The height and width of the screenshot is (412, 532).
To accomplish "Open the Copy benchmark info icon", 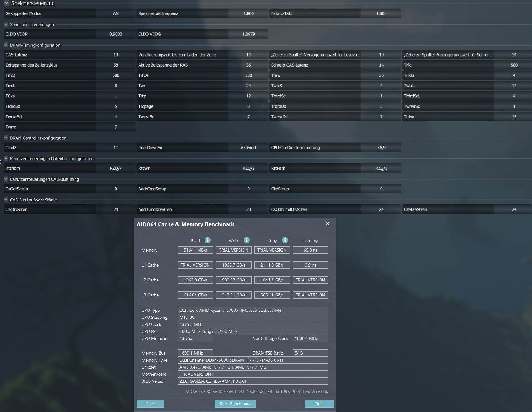I will coord(285,241).
